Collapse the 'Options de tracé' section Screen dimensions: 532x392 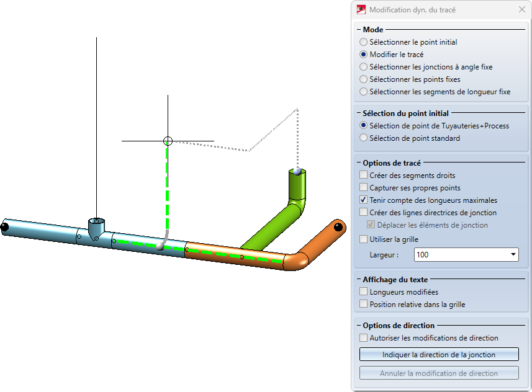tap(359, 163)
